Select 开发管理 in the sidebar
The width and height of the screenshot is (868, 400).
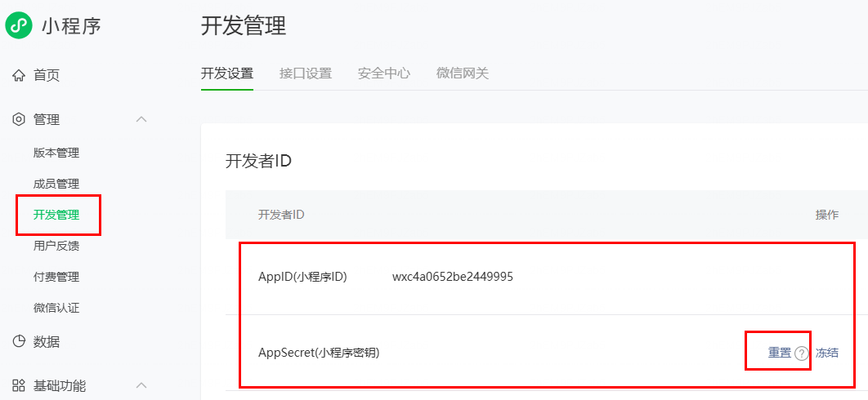tap(56, 215)
